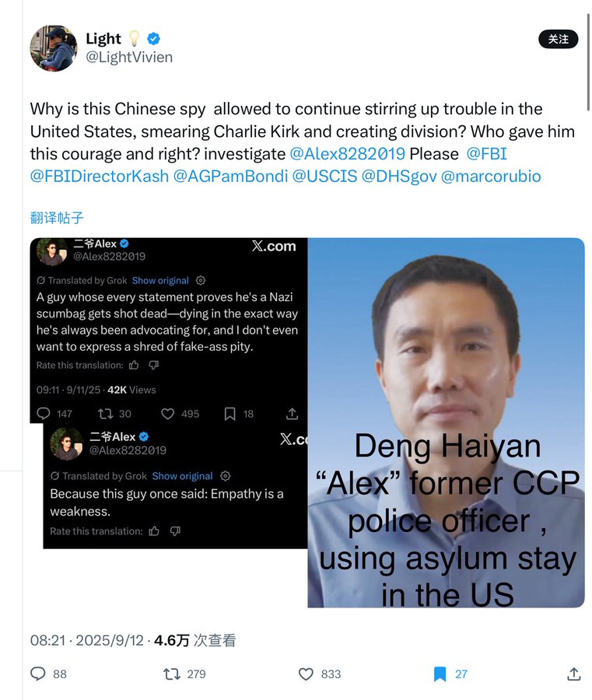Like the post with the heart icon
The height and width of the screenshot is (700, 592).
click(x=306, y=674)
